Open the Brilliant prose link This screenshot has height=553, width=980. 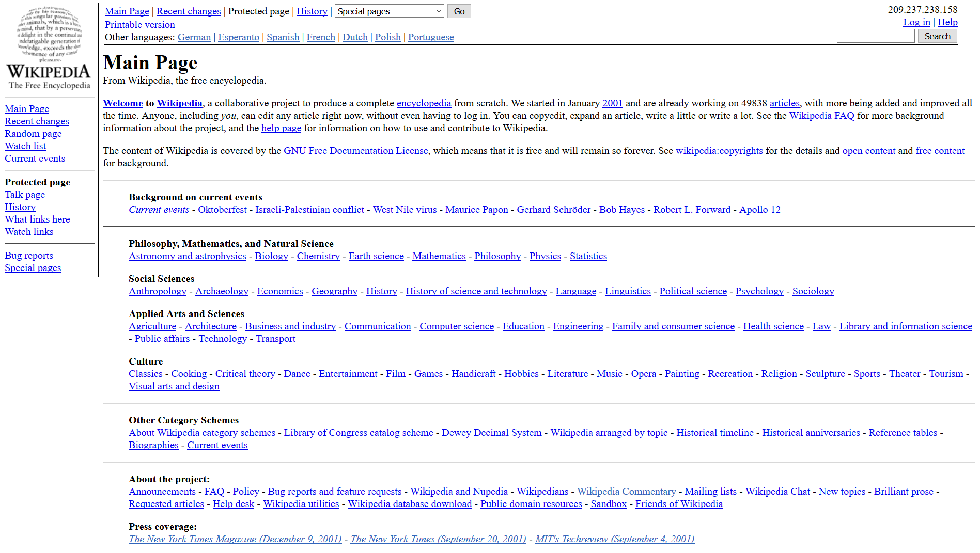(x=904, y=492)
